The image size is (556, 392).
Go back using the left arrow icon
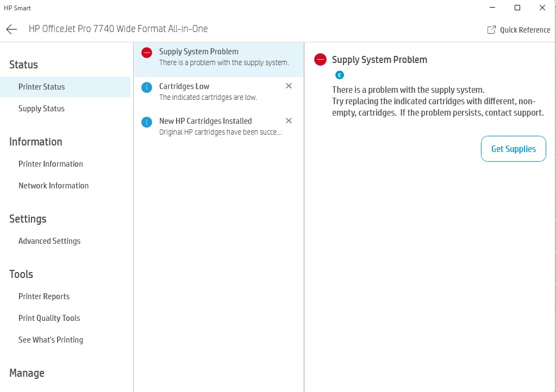coord(11,29)
